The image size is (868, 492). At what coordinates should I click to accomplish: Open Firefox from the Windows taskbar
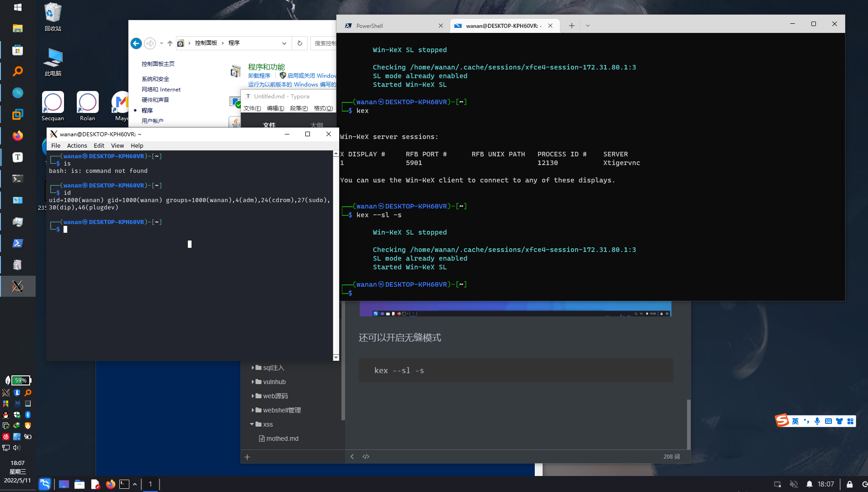(x=17, y=136)
